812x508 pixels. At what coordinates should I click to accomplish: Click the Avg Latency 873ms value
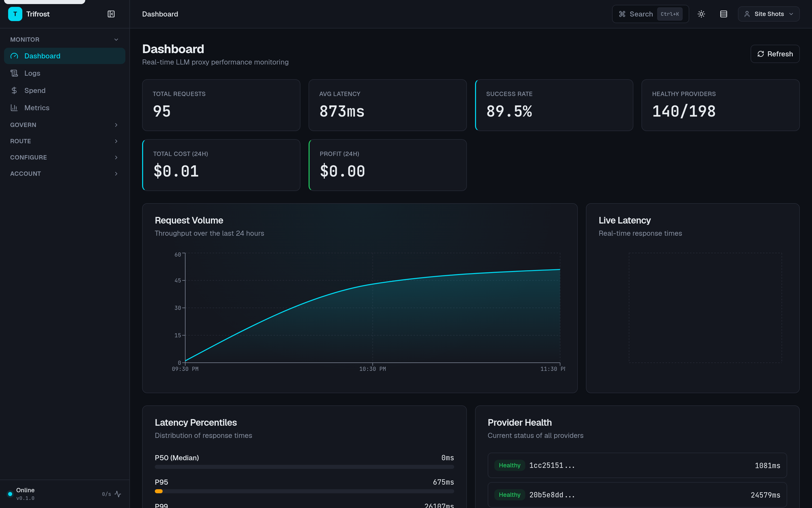342,112
